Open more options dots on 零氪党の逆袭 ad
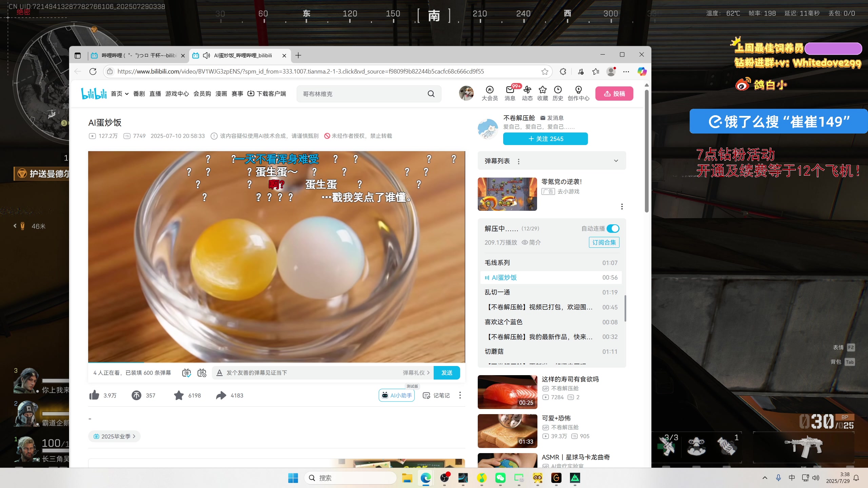 [622, 207]
